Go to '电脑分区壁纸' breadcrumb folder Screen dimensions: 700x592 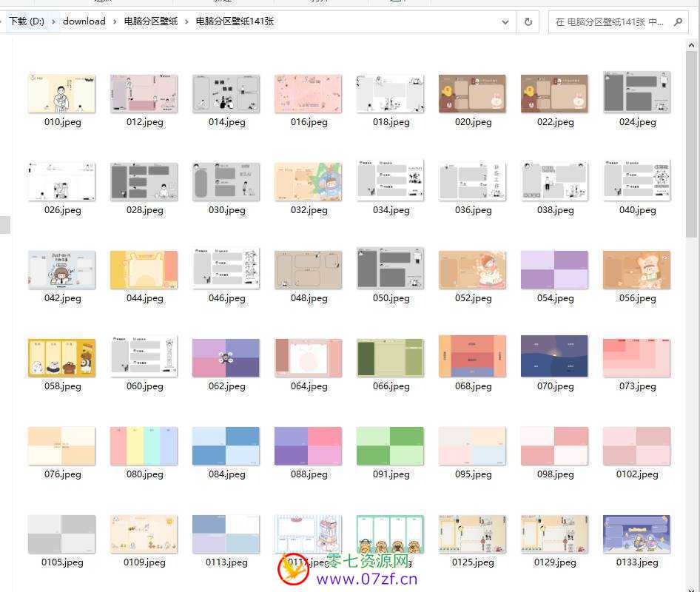(151, 21)
